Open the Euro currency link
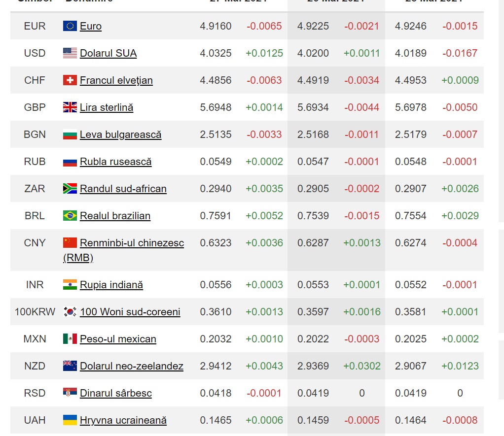Screen dimensions: 504x436 pos(91,26)
